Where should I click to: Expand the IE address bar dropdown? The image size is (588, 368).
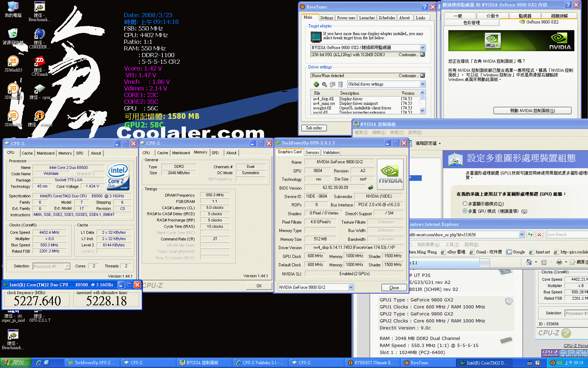(521, 234)
